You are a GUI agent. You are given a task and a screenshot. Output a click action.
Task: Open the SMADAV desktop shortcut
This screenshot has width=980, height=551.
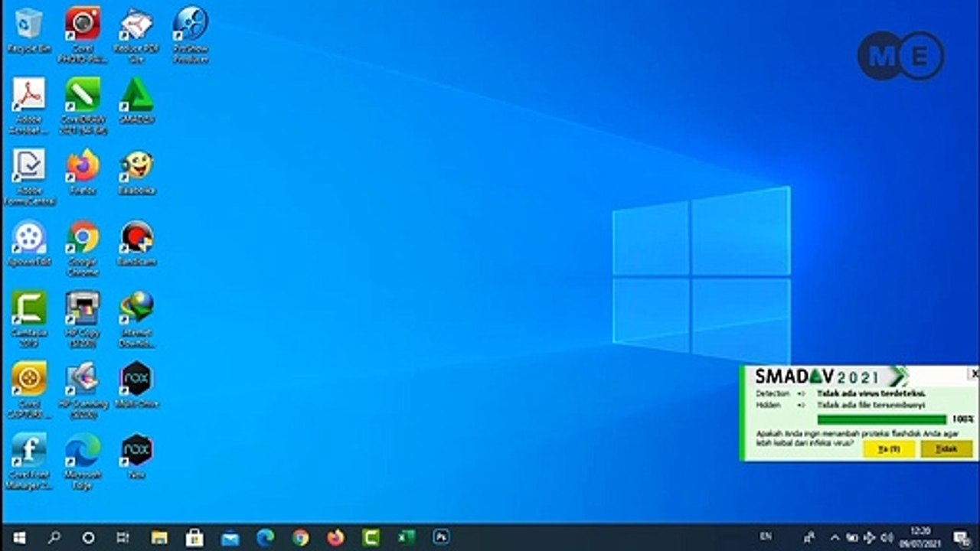click(x=137, y=100)
